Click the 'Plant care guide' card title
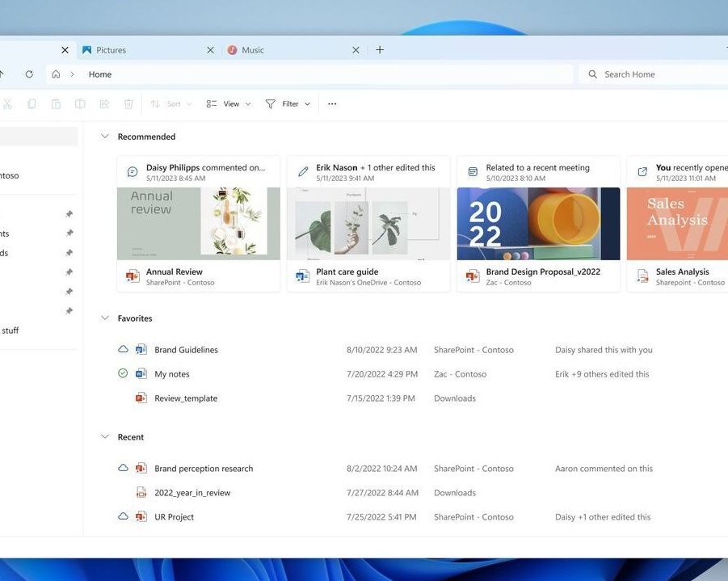 (347, 272)
